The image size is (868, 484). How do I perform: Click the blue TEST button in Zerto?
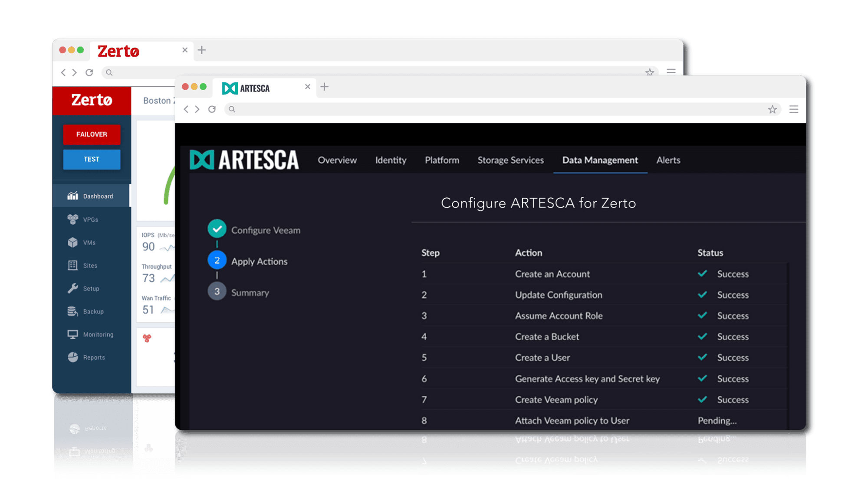[92, 159]
